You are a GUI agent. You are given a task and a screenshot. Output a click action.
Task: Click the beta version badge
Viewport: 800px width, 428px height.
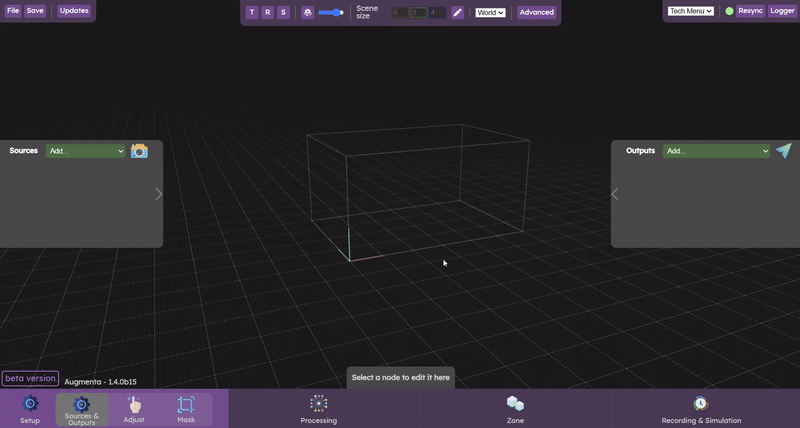click(x=30, y=379)
